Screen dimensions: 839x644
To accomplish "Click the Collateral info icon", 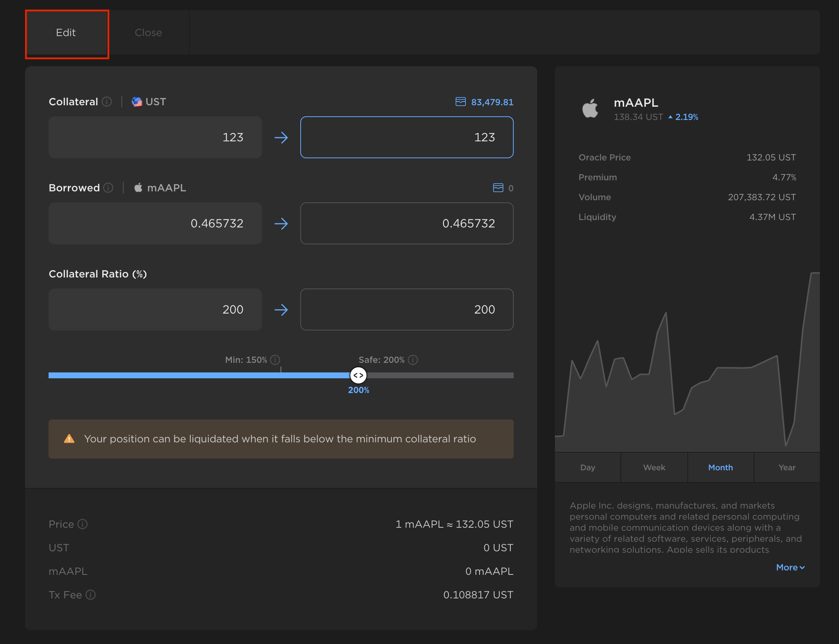I will coord(107,102).
